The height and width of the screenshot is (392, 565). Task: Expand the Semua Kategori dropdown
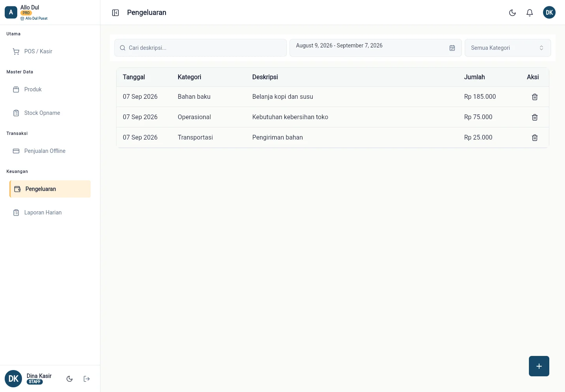pyautogui.click(x=508, y=48)
